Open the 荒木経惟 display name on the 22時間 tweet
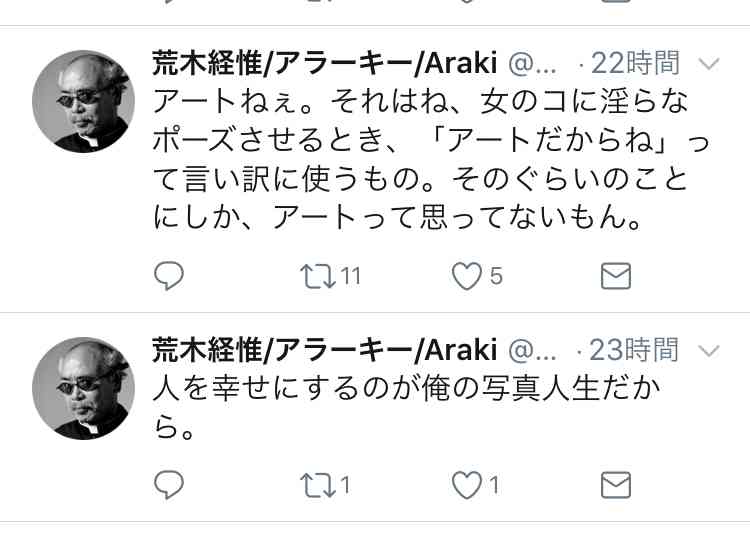The width and height of the screenshot is (750, 540). pos(325,63)
